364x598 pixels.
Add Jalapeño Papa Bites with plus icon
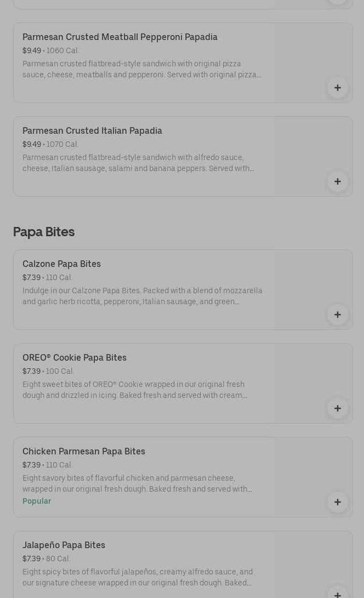(x=337, y=594)
